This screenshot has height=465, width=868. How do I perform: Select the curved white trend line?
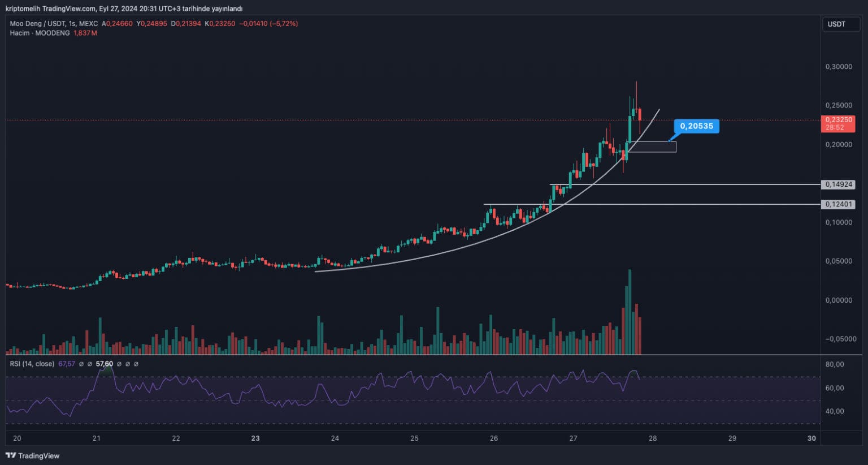pos(452,251)
